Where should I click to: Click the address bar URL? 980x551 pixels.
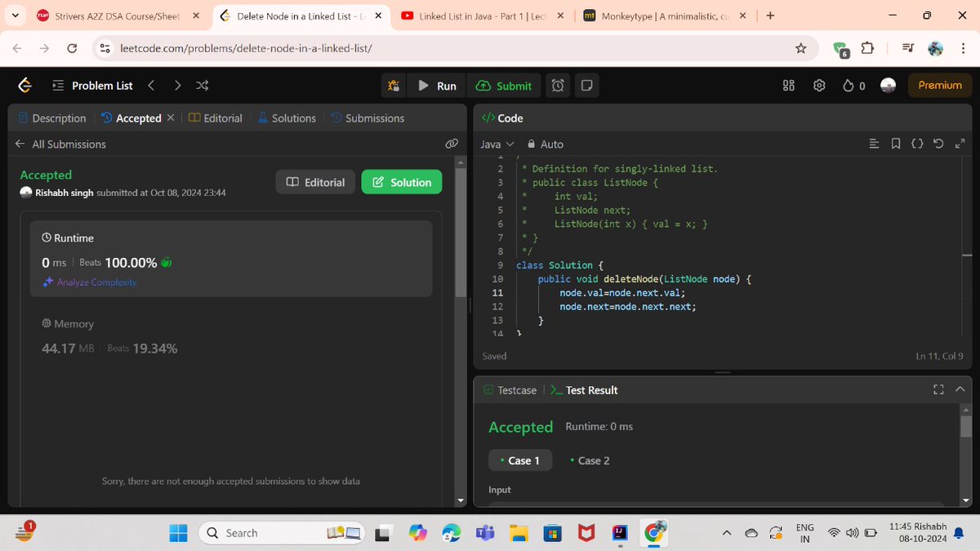pyautogui.click(x=246, y=49)
